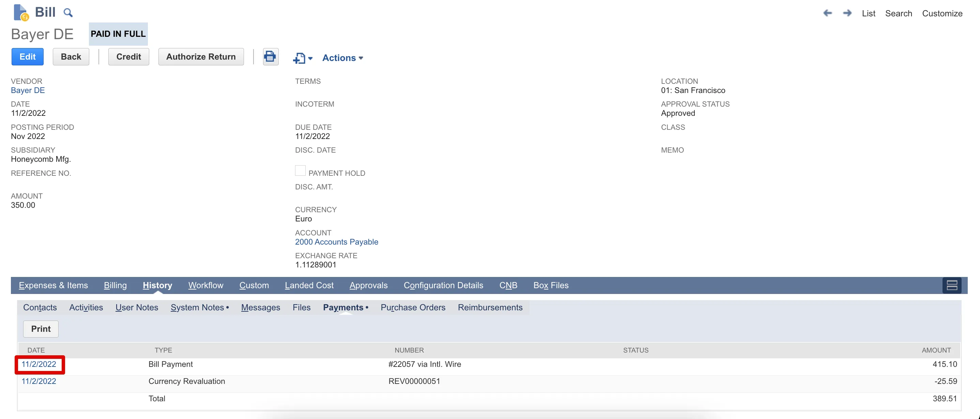Viewport: 980px width, 419px height.
Task: Go to next record with right arrow
Action: 847,13
